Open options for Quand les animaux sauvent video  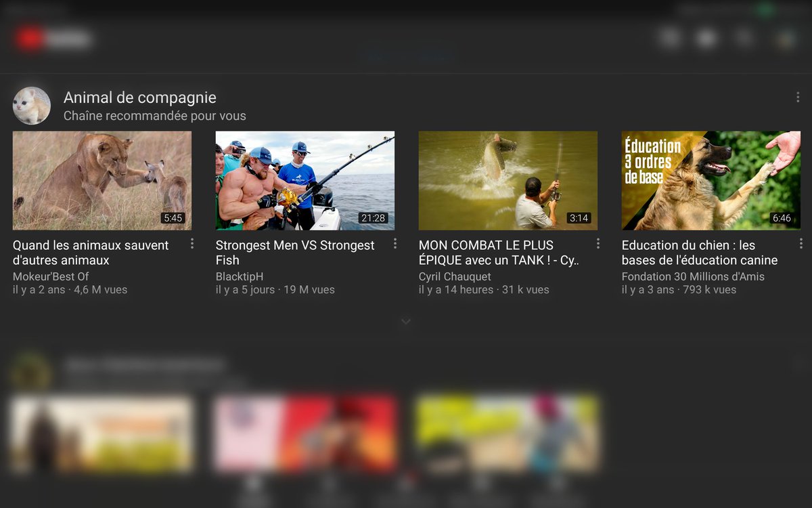192,243
